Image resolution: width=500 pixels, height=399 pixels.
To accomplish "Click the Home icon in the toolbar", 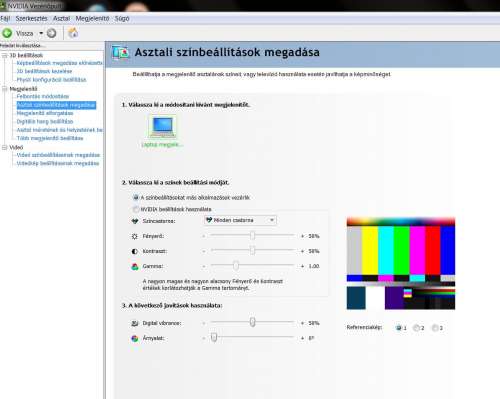I will (73, 33).
